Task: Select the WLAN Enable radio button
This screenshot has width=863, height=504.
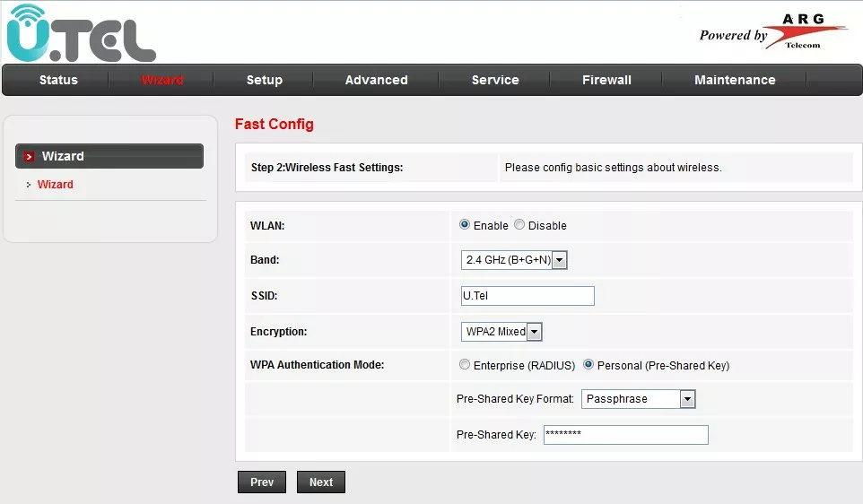Action: pyautogui.click(x=465, y=225)
